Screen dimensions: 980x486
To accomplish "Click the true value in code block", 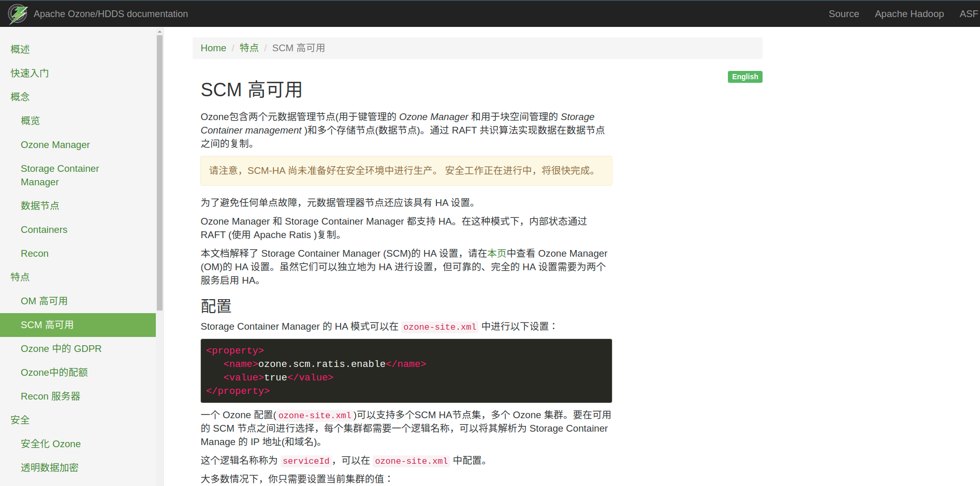I will tap(275, 377).
